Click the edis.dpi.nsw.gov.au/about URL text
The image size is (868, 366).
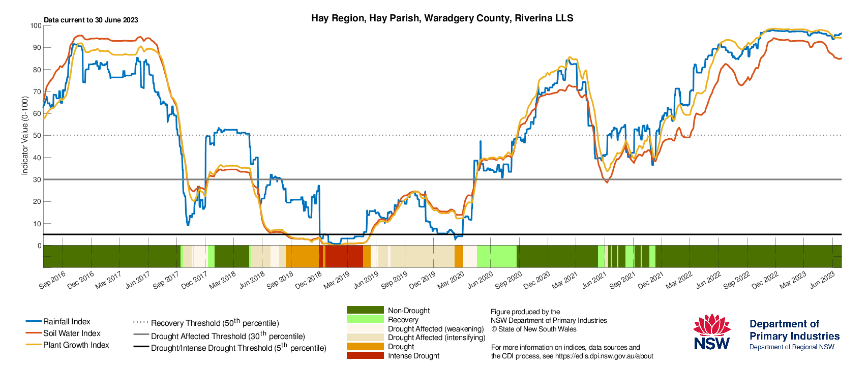point(604,356)
